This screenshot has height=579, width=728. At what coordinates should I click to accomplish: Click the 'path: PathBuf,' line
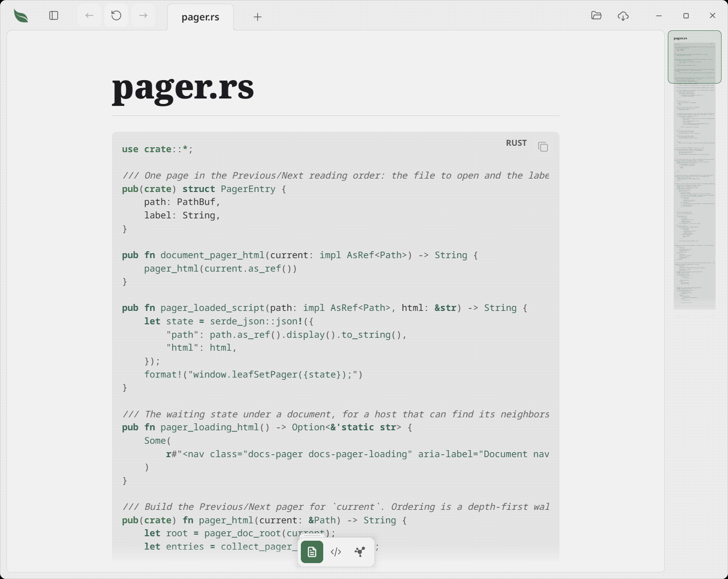point(182,202)
